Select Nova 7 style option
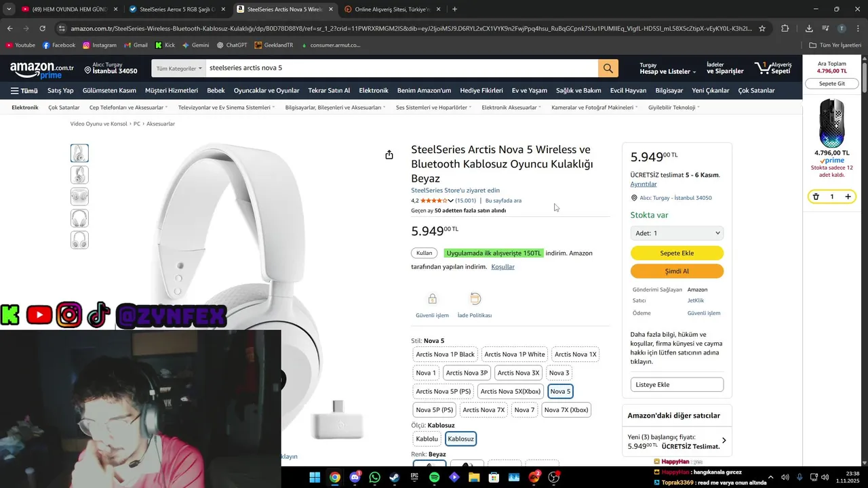This screenshot has height=488, width=868. pos(524,410)
